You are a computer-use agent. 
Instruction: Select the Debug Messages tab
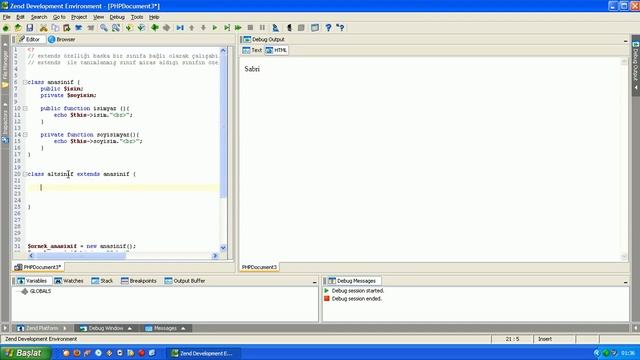(x=352, y=281)
